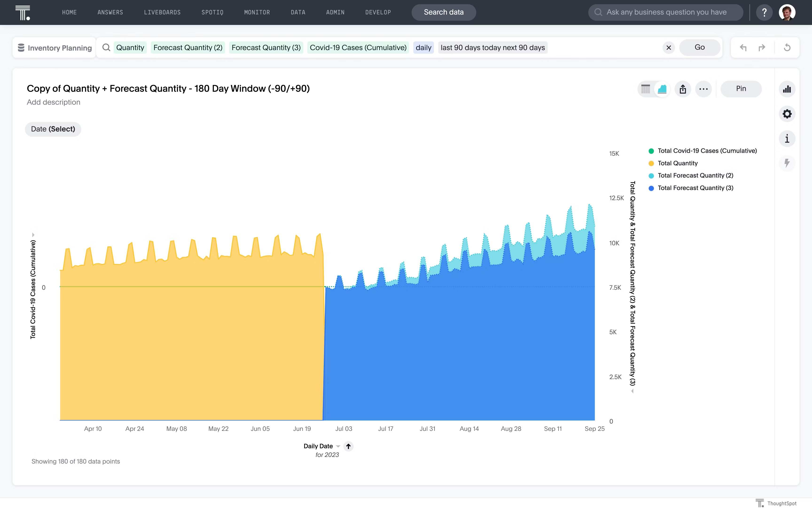Expand the left y-axis arrow handle

tap(33, 235)
